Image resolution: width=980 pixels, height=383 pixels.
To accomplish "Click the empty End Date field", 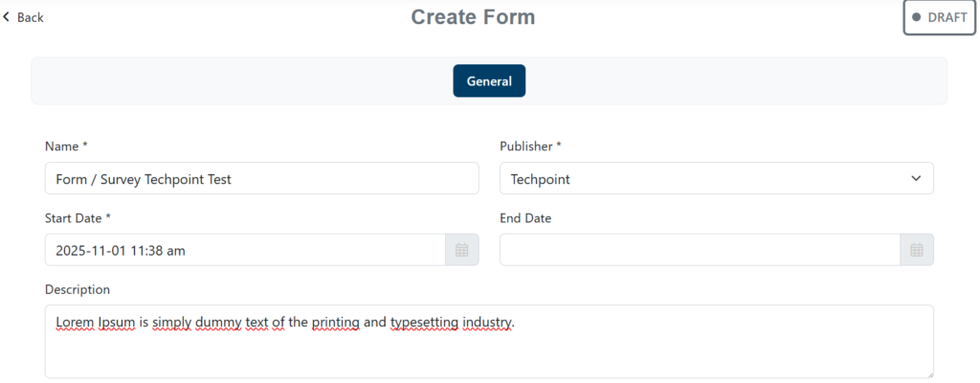I will coord(699,250).
